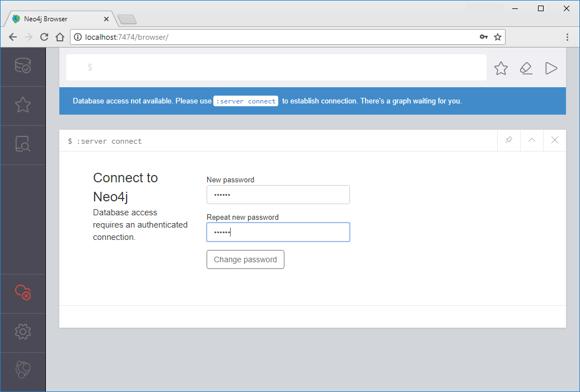Close the :server connect frame
The height and width of the screenshot is (392, 580).
tap(555, 140)
